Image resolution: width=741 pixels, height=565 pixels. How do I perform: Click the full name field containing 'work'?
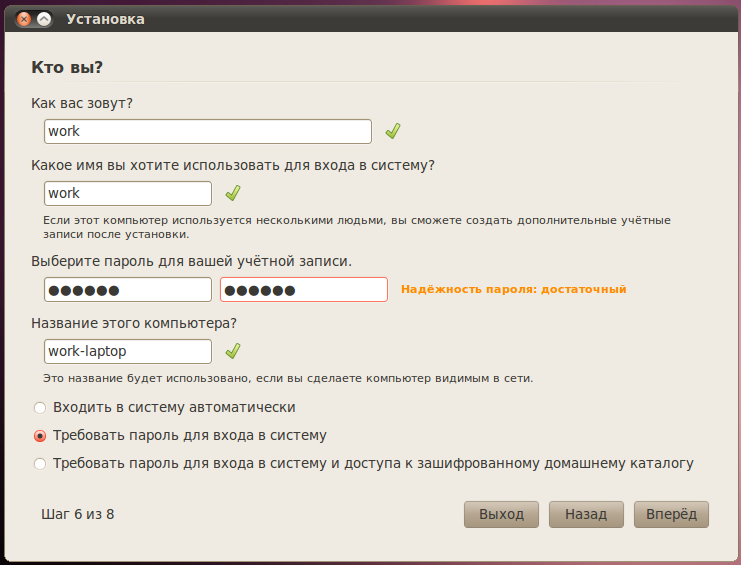[207, 131]
